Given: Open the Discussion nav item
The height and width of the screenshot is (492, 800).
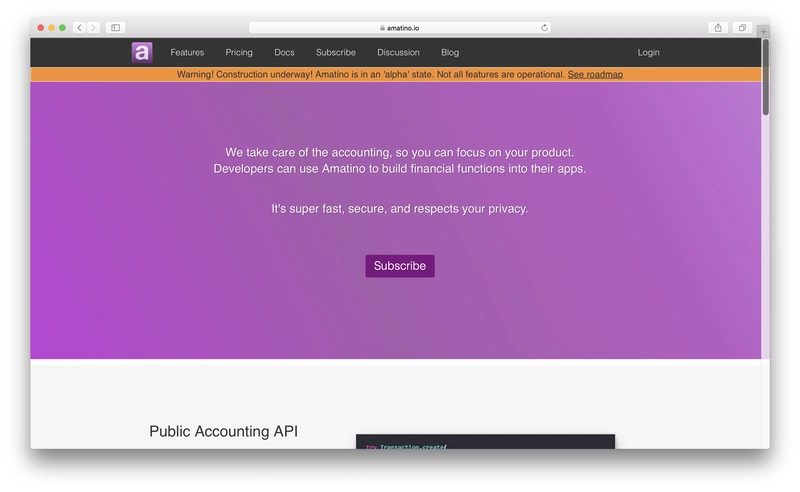Looking at the screenshot, I should (398, 52).
